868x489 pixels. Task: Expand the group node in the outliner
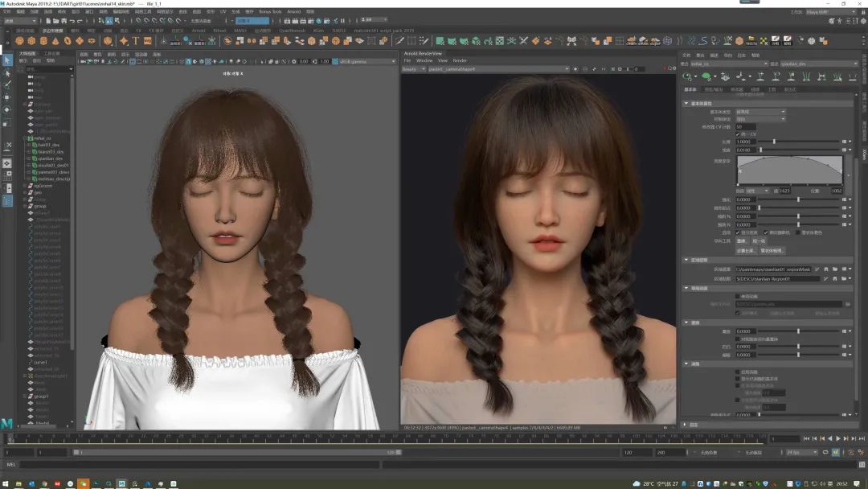tap(26, 206)
